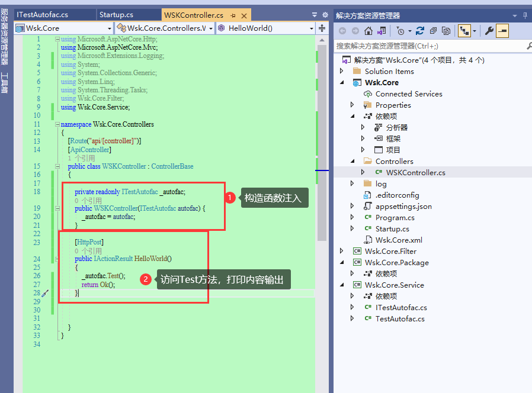The width and height of the screenshot is (532, 393).
Task: Open the pending changes filter clock icon
Action: (400, 31)
